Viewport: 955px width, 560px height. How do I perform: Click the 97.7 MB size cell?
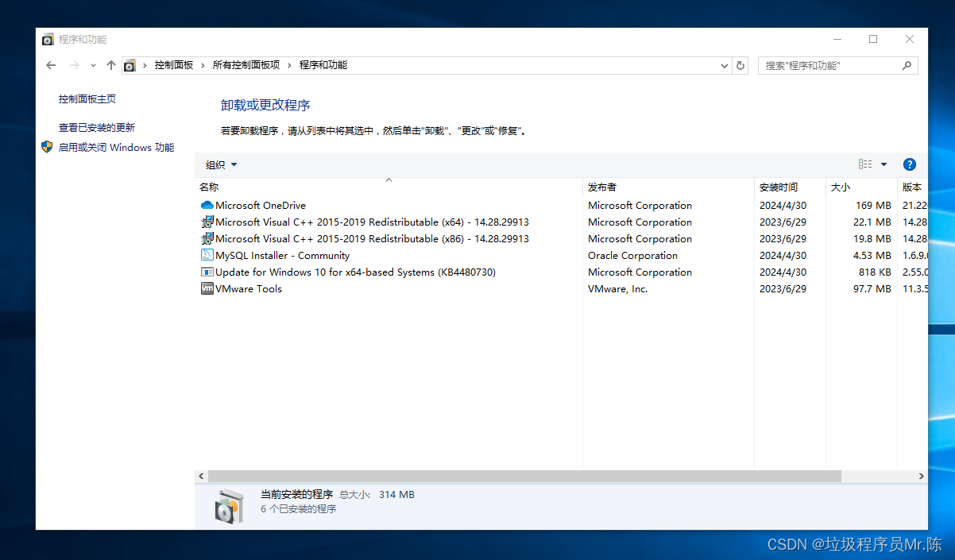pyautogui.click(x=872, y=288)
